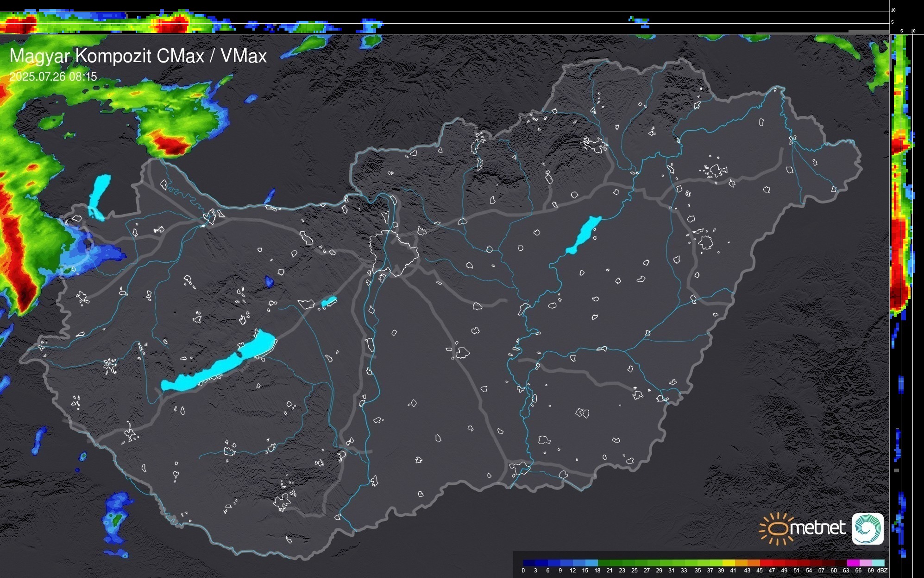
Task: Click the Budapest city outline
Action: pyautogui.click(x=394, y=253)
